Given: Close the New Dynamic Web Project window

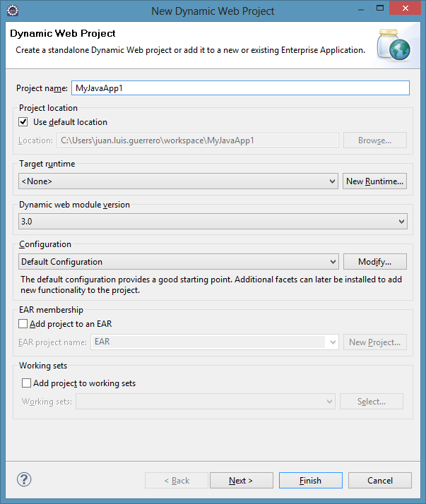Looking at the screenshot, I should (x=406, y=9).
